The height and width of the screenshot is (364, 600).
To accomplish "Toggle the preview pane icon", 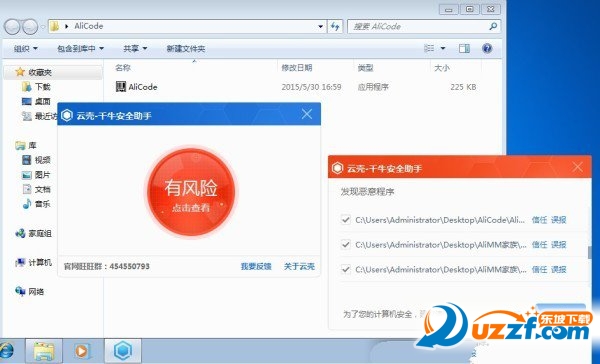I will point(464,49).
